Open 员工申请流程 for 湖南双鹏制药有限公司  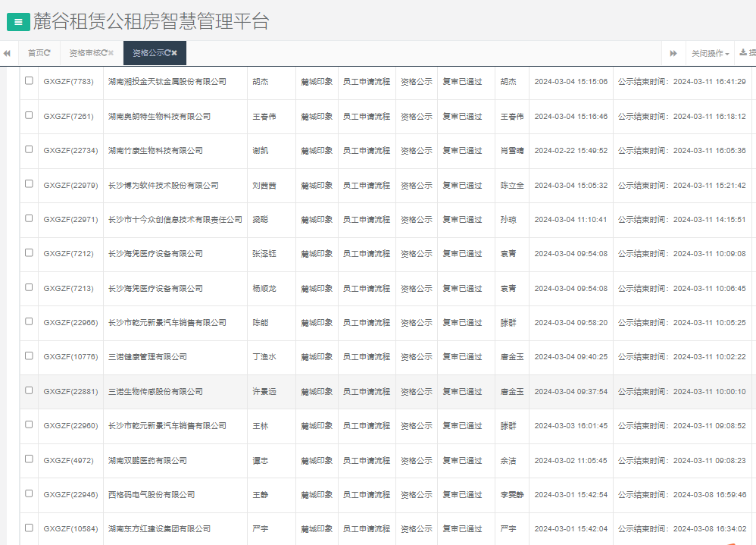point(368,460)
